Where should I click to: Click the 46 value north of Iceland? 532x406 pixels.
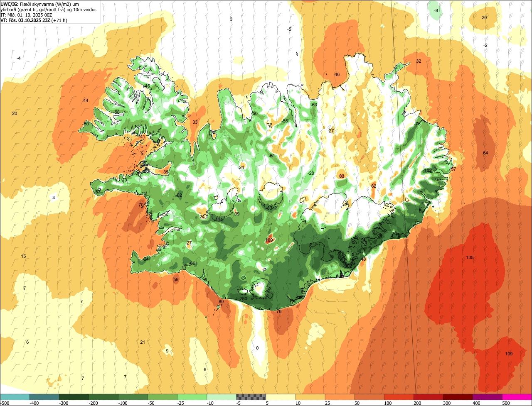pyautogui.click(x=337, y=75)
